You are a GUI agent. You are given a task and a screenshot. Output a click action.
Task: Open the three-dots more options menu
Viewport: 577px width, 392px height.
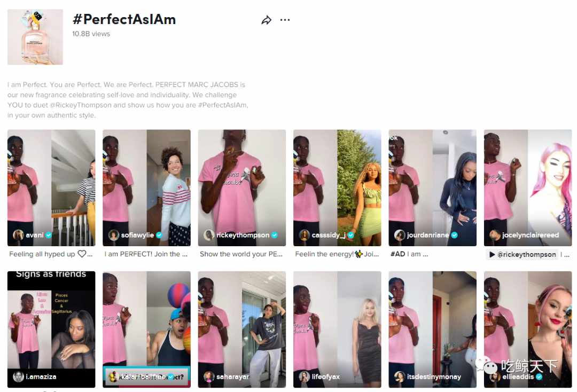pos(285,20)
